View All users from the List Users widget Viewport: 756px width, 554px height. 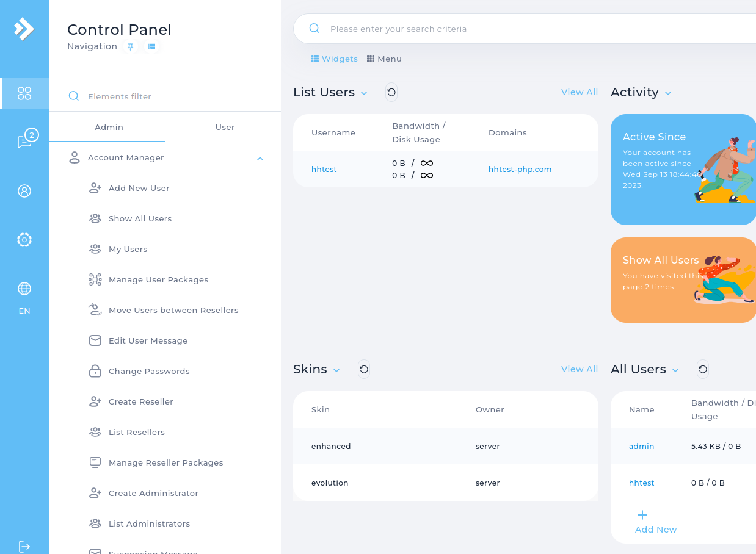(579, 92)
